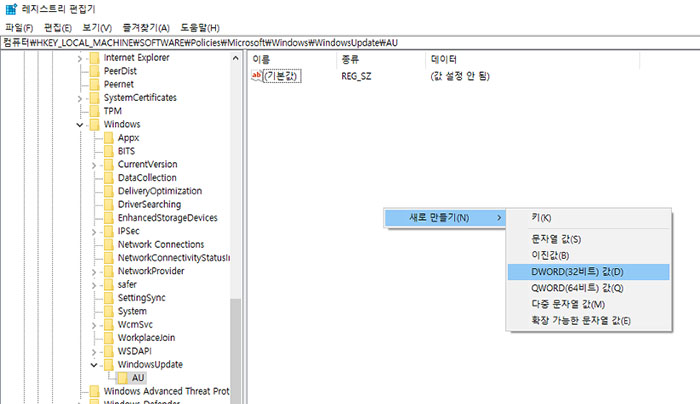Open the 즐겨찾기(A) menu

pos(148,27)
